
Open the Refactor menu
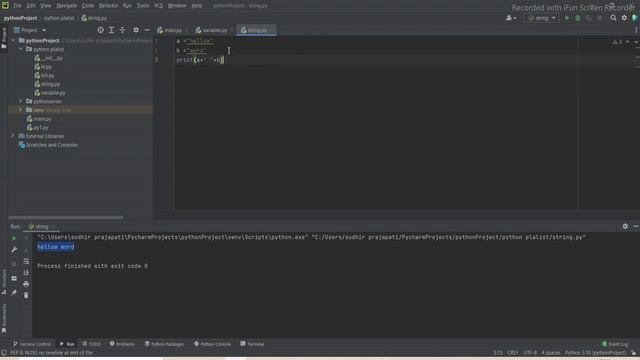[109, 6]
